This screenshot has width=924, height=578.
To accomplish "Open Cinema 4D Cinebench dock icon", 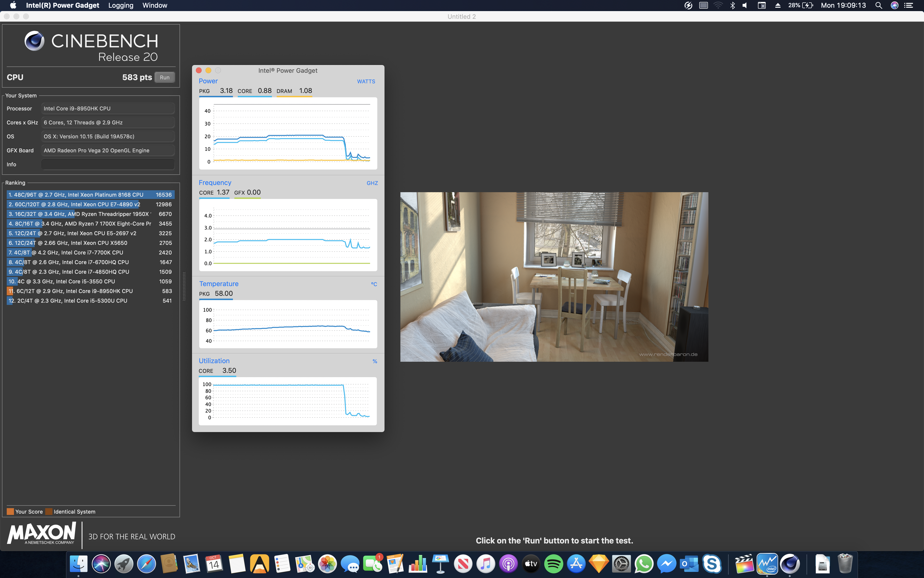I will 789,564.
